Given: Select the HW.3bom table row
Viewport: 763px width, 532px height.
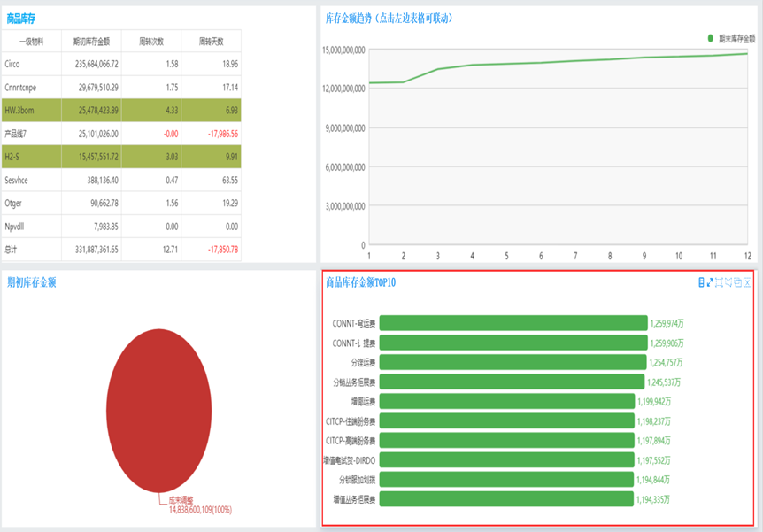Looking at the screenshot, I should pyautogui.click(x=121, y=110).
